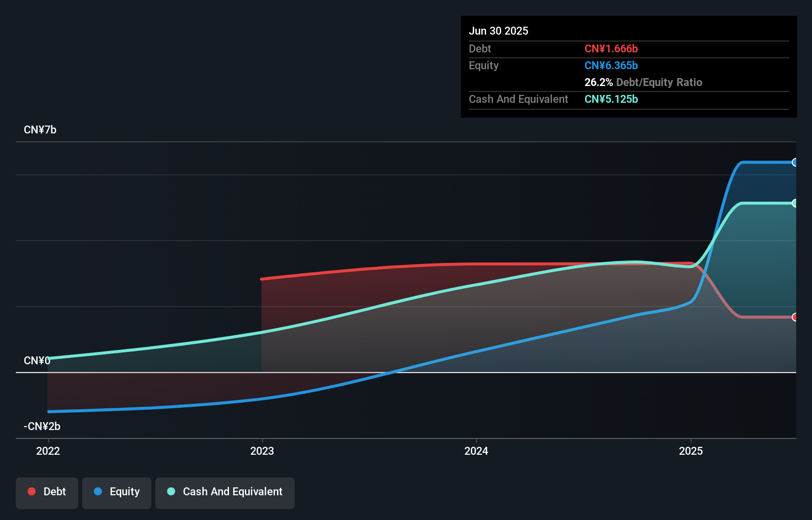This screenshot has width=812, height=520.
Task: Click the red Debt legend dot
Action: pos(32,491)
